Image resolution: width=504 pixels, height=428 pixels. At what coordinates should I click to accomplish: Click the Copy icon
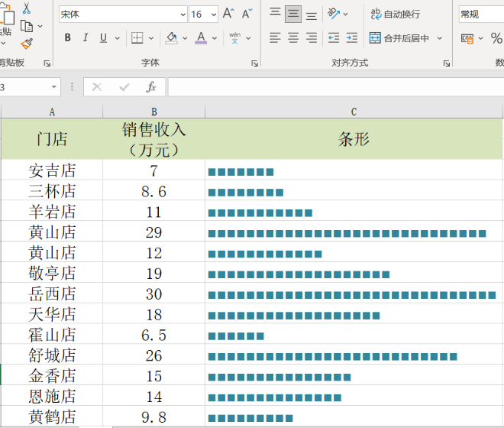(27, 26)
